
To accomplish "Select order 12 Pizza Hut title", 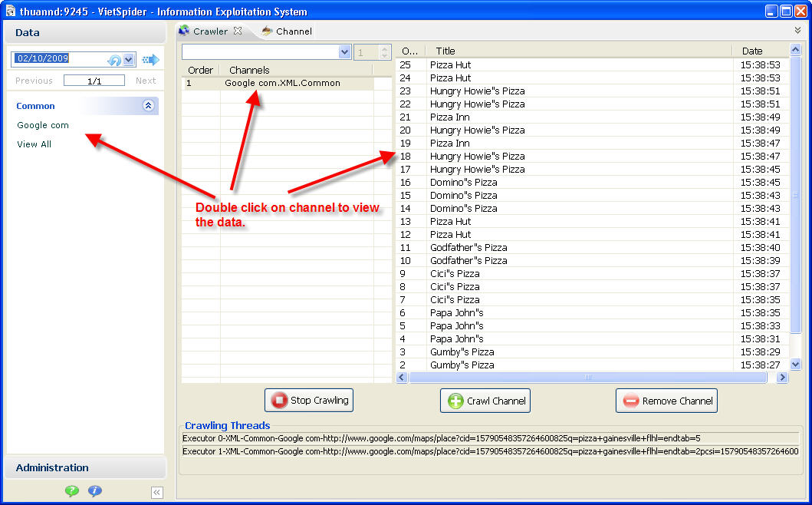I will 451,234.
